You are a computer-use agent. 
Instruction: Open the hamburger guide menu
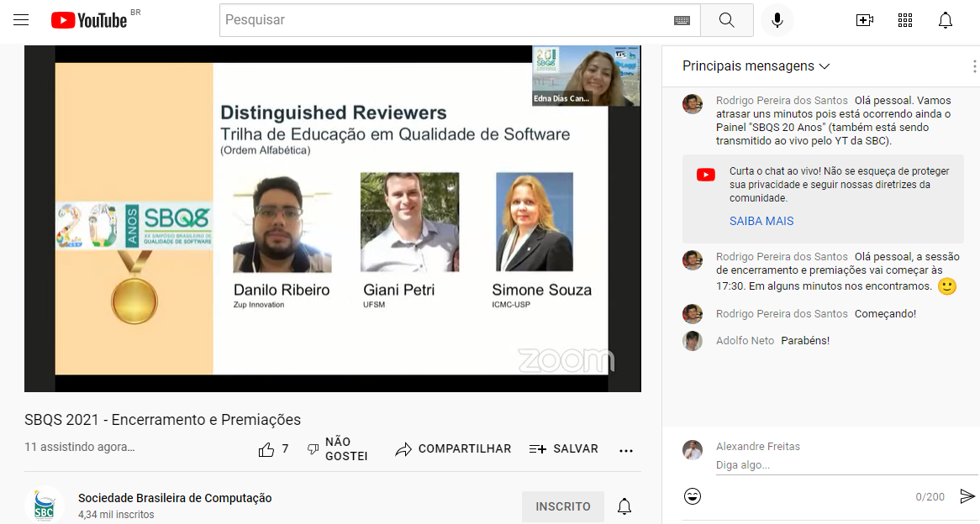point(21,20)
